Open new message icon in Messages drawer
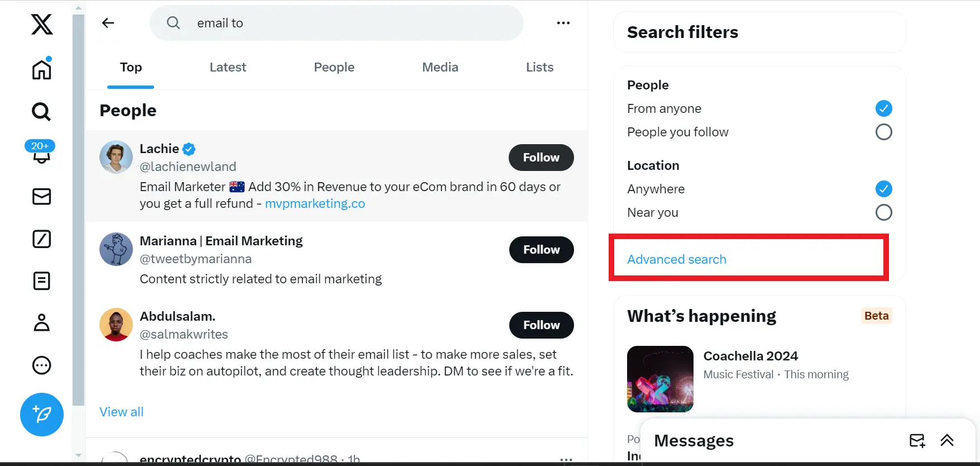 click(x=917, y=441)
